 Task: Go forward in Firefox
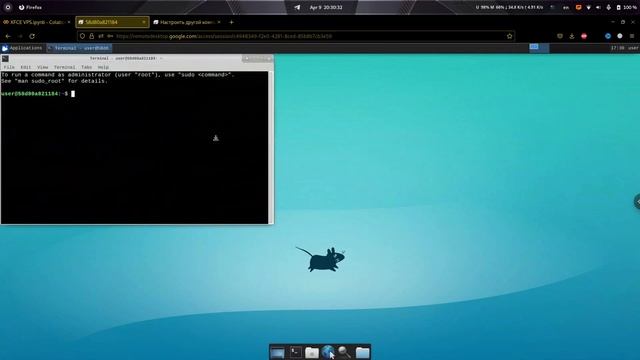[x=20, y=36]
